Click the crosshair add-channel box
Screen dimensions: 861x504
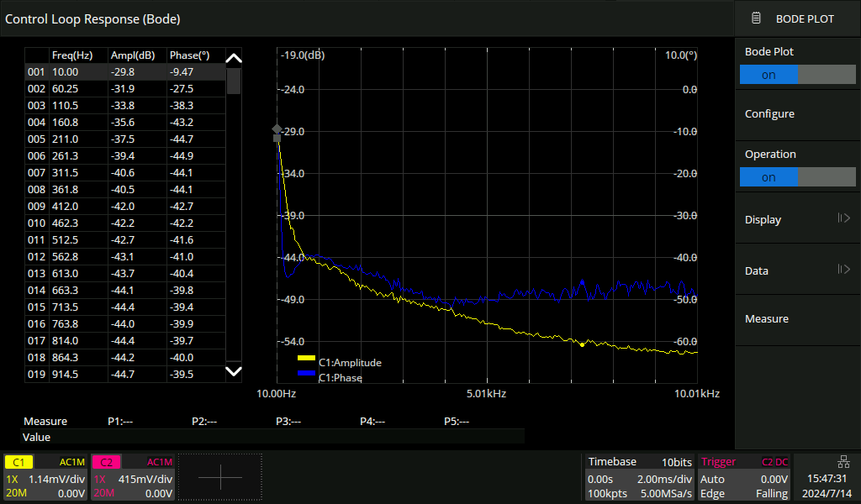click(220, 477)
